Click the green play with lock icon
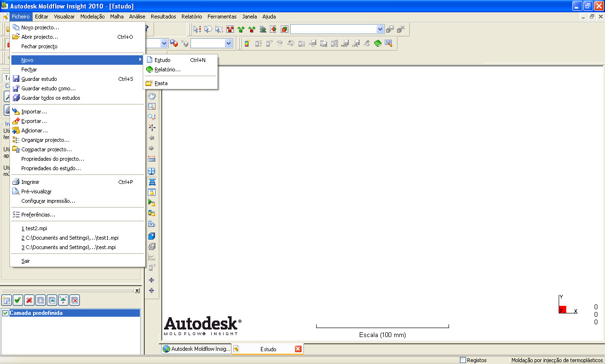This screenshot has width=605, height=364. (152, 202)
